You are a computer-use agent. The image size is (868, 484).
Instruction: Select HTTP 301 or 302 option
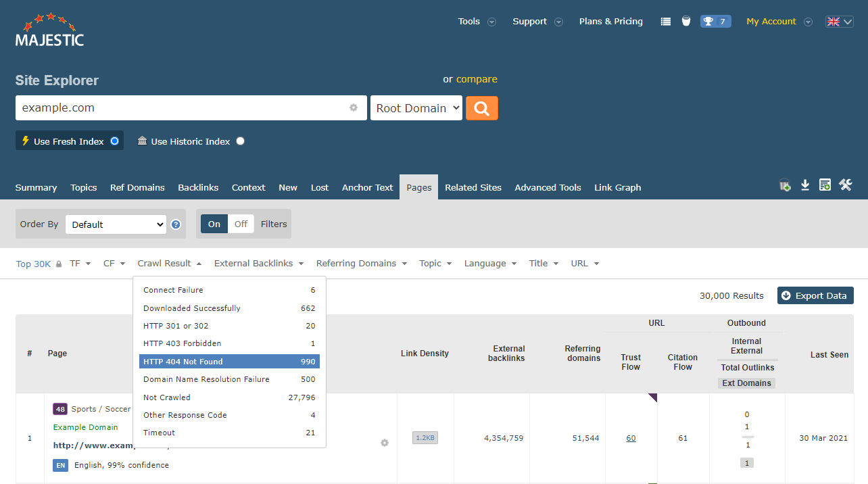tap(229, 326)
